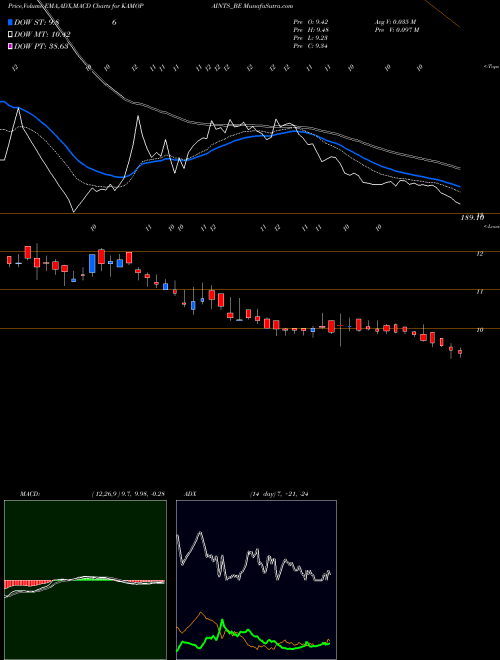This screenshot has height=660, width=500.
Task: Click the Pre L: 9.23 low value
Action: coord(311,37)
